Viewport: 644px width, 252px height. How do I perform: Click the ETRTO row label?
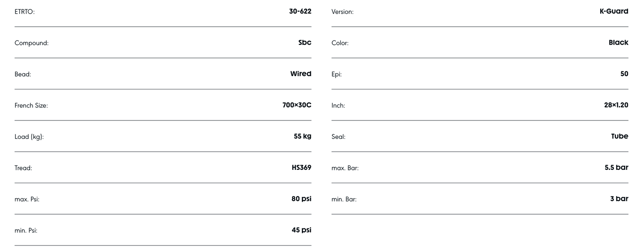click(x=24, y=12)
